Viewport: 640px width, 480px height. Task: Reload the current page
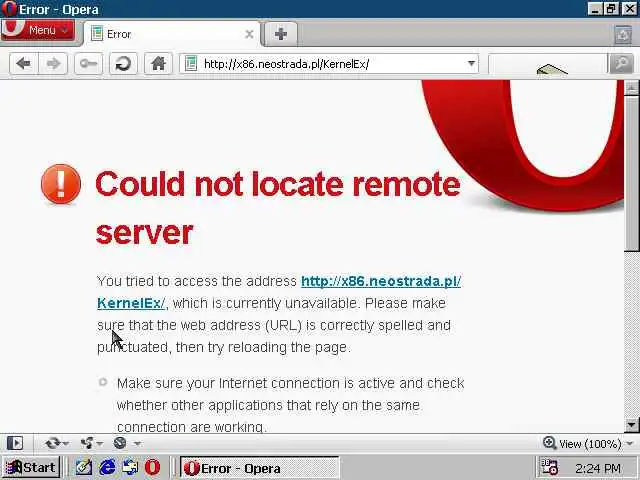click(x=123, y=63)
